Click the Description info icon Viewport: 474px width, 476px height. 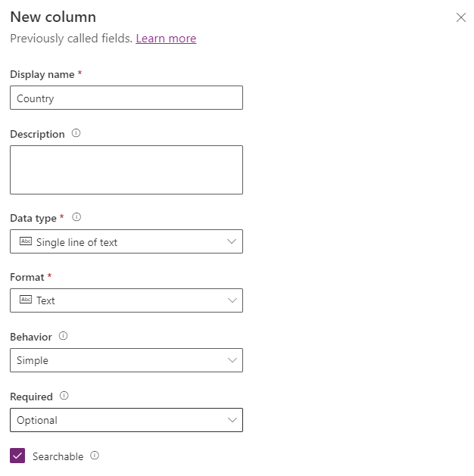[76, 133]
